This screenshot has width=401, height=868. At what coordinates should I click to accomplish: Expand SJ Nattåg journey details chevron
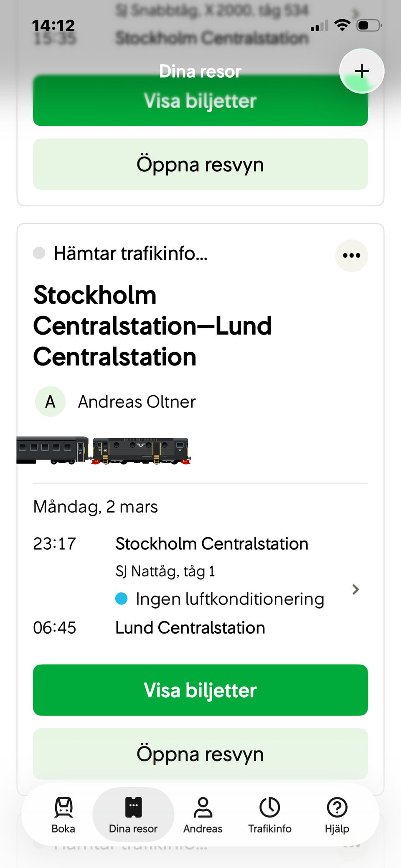[x=355, y=589]
